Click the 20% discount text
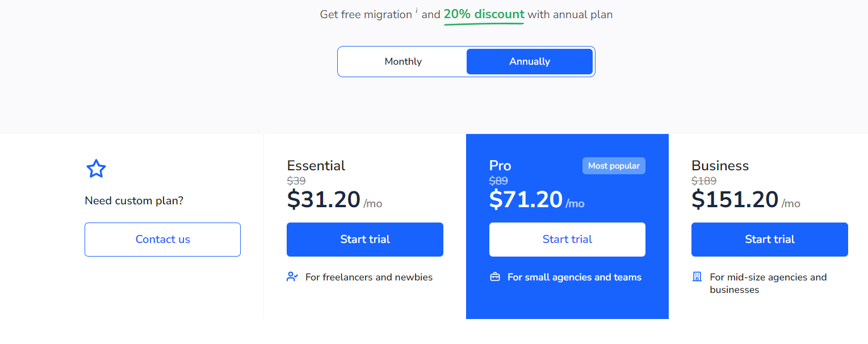The height and width of the screenshot is (344, 868). [x=484, y=14]
